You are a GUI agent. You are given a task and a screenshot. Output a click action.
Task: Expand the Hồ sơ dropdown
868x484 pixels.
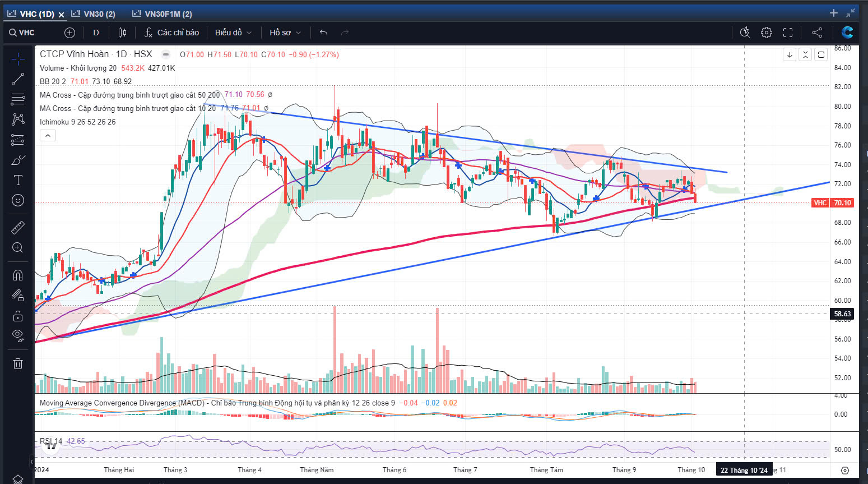coord(285,33)
